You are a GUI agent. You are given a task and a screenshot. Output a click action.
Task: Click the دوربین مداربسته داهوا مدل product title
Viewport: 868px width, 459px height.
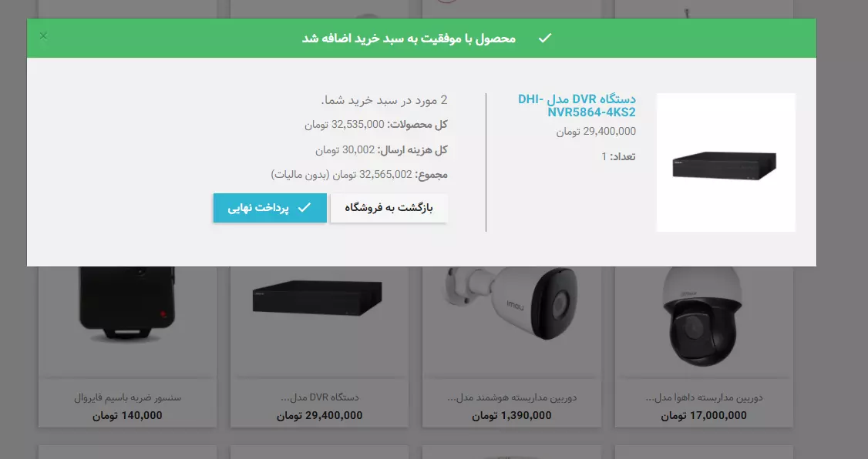[x=704, y=397]
